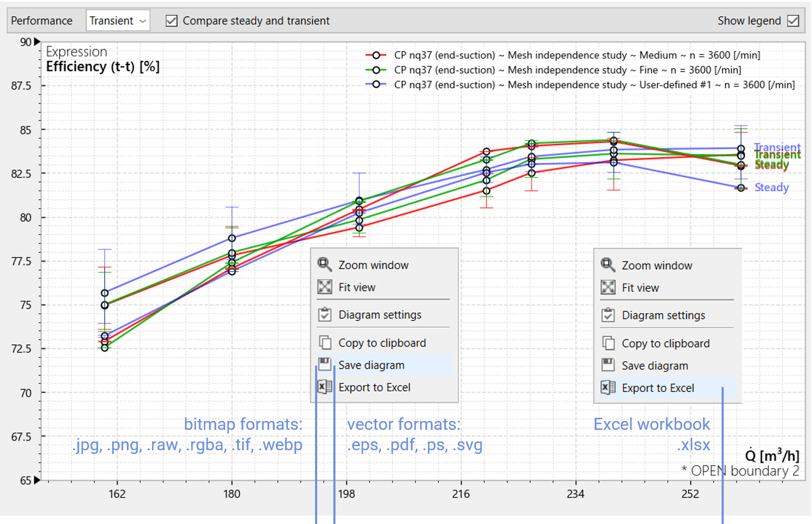Click legend entry for User-defined #1 study
The height and width of the screenshot is (524, 812).
[594, 84]
